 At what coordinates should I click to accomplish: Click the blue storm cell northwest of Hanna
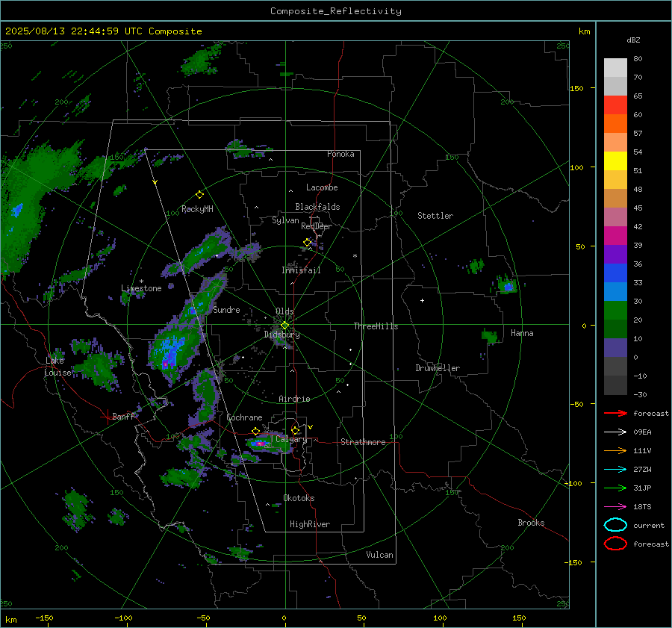click(508, 286)
